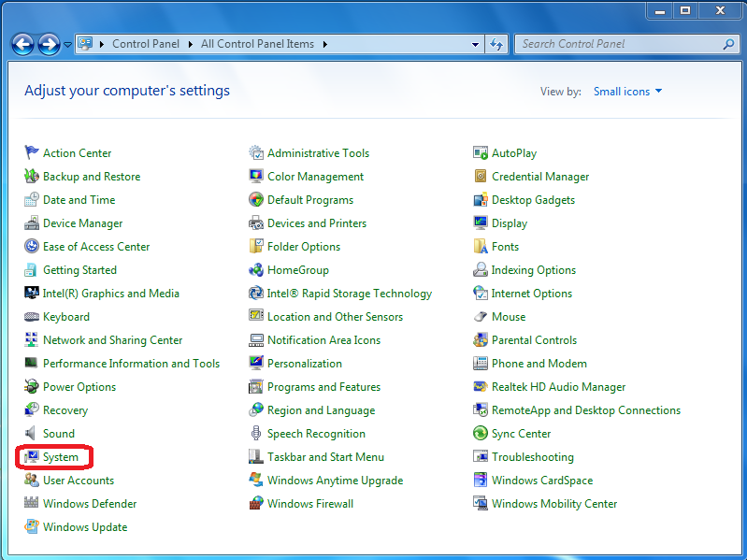Image resolution: width=747 pixels, height=560 pixels.
Task: Open the recent pages arrow beside Forward
Action: (67, 45)
